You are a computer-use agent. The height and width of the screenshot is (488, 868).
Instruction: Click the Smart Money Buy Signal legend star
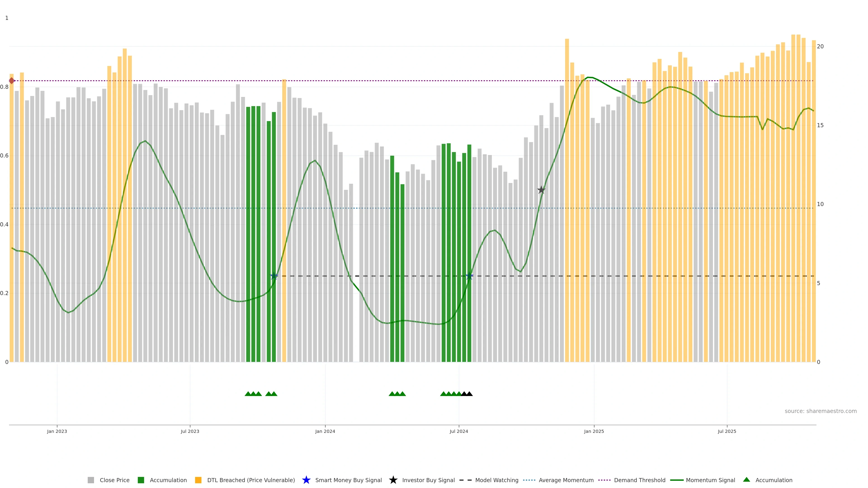point(306,480)
